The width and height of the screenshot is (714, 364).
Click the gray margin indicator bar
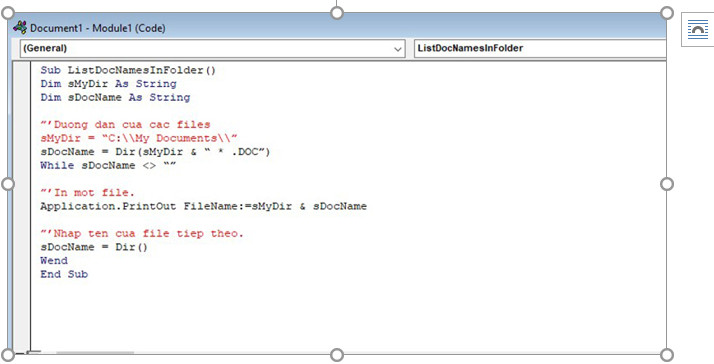[x=21, y=206]
